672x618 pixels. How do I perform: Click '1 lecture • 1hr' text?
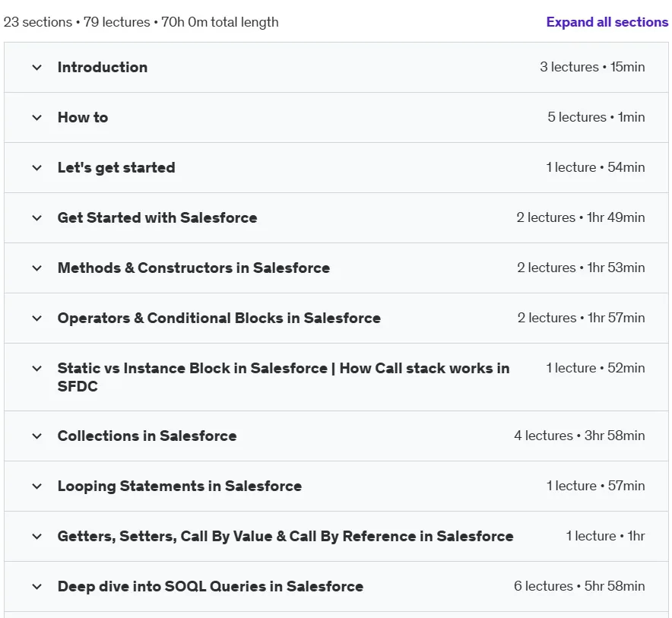coord(605,536)
